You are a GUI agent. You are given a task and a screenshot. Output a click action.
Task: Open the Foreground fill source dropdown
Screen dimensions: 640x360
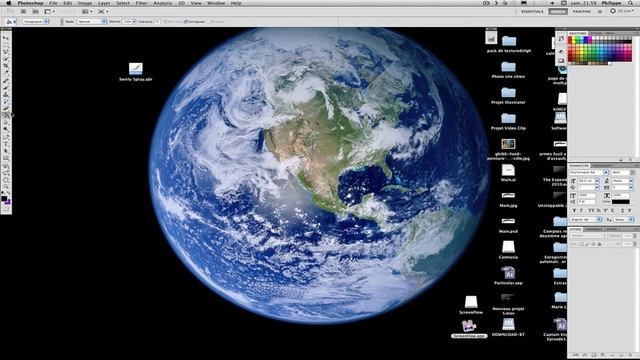[x=36, y=21]
